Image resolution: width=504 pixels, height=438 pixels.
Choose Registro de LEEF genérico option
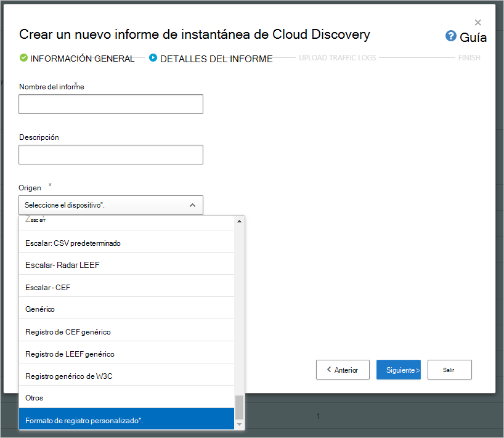tap(127, 354)
